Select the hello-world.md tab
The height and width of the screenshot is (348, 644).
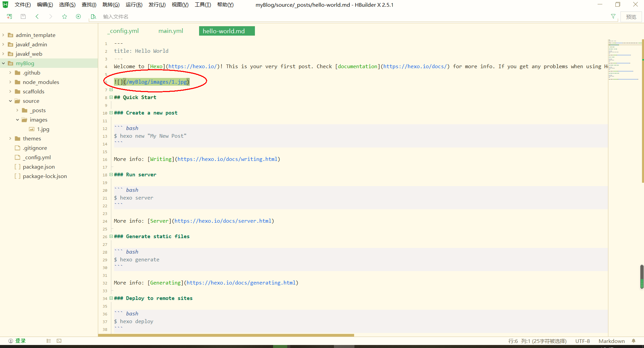coord(227,31)
